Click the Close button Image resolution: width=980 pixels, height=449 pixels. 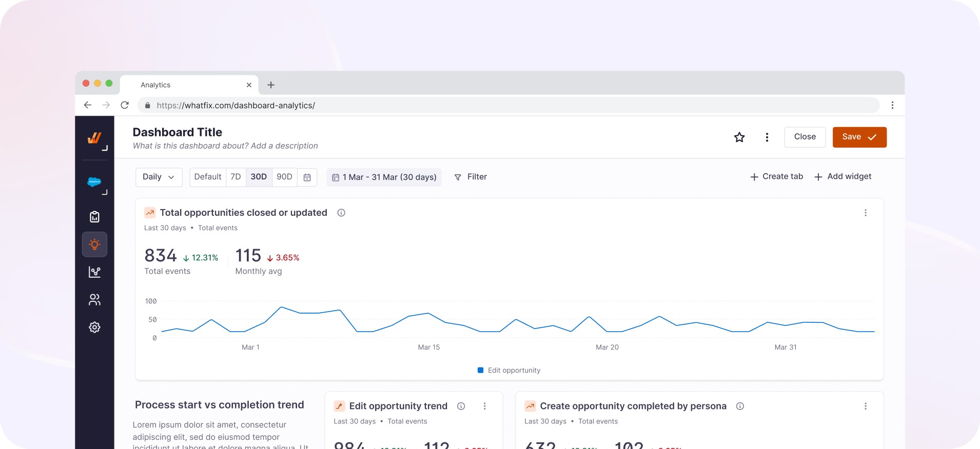coord(805,137)
